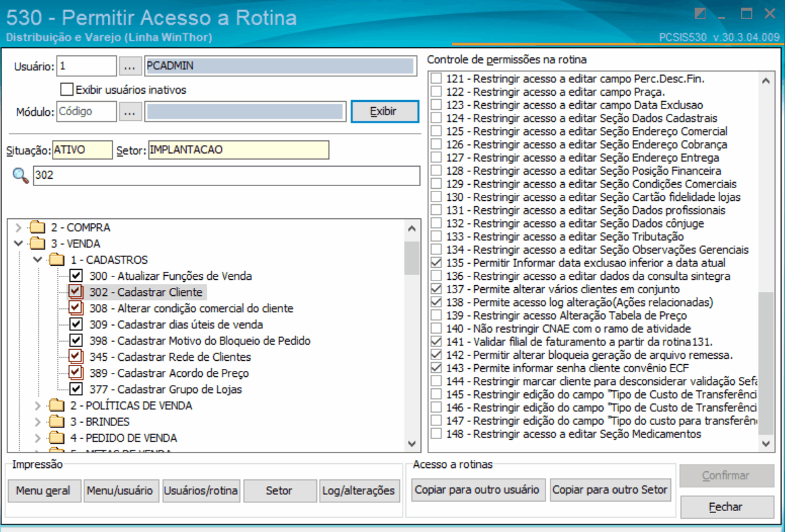Click Copiar para outro Setor
Screen dimensions: 785x532
(610, 490)
